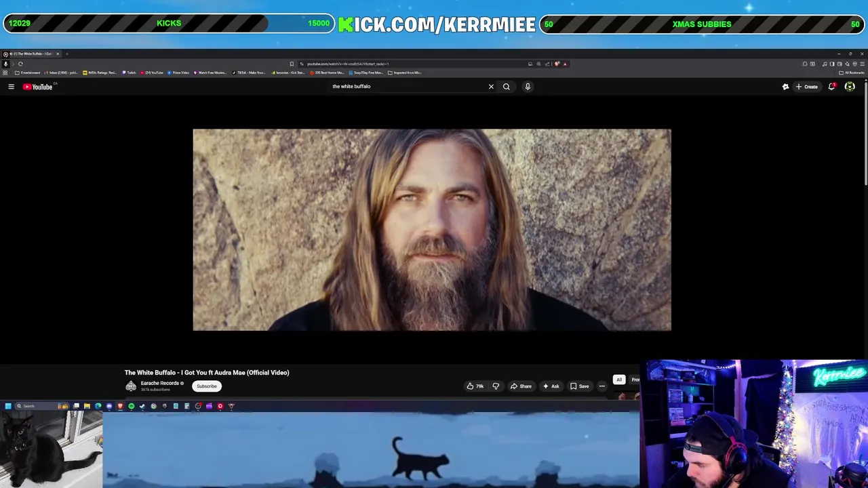Open a new browser tab with plus
This screenshot has height=488, width=868.
[67, 54]
